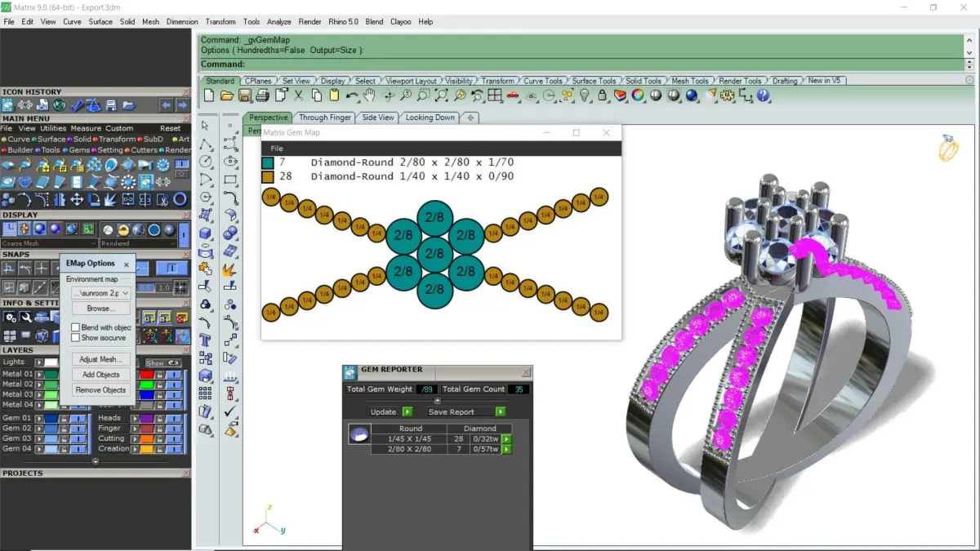Image resolution: width=980 pixels, height=551 pixels.
Task: Toggle the lock on the Creation layer
Action: point(159,449)
